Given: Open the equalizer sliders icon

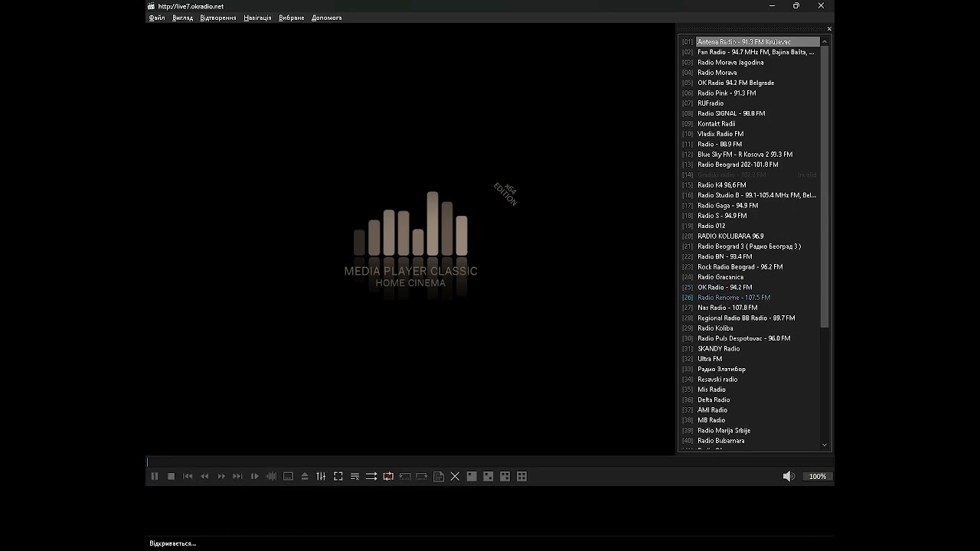Looking at the screenshot, I should click(x=322, y=476).
